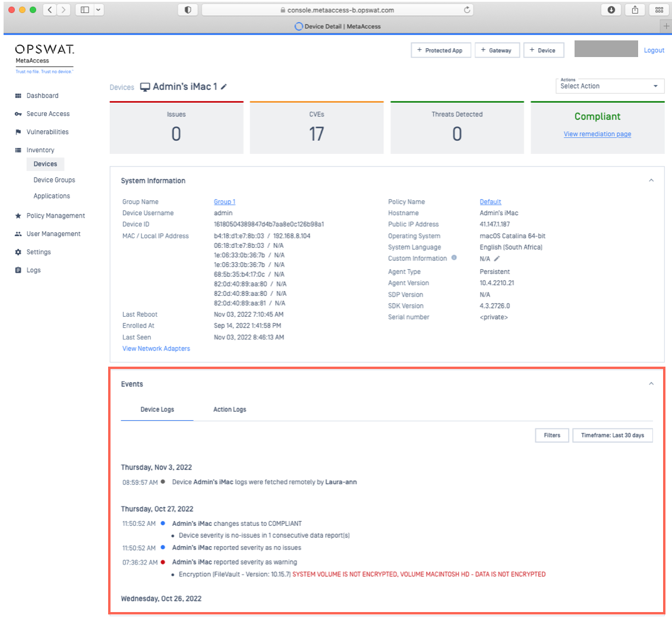The height and width of the screenshot is (618, 672).
Task: Open the View remediation page link
Action: 597,134
